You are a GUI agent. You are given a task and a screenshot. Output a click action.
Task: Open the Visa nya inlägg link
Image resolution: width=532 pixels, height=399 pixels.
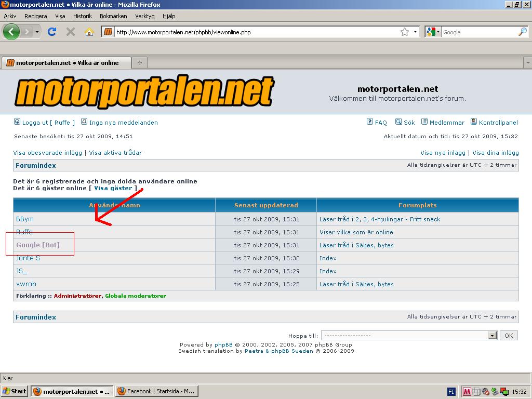pos(443,153)
